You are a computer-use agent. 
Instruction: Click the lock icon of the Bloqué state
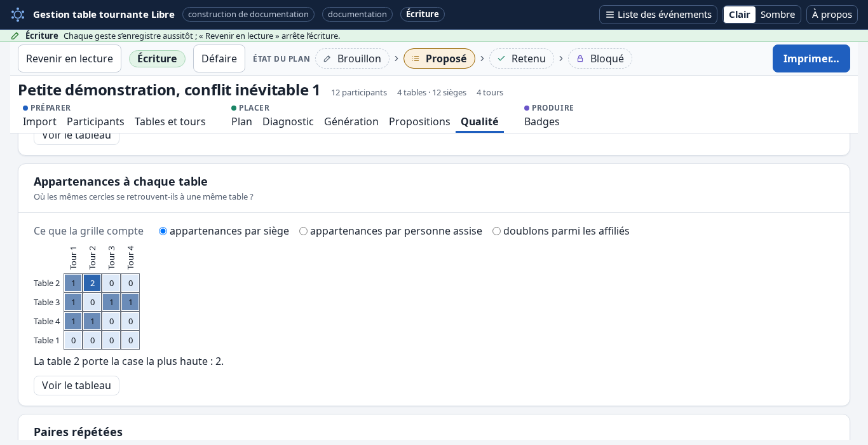pos(580,58)
